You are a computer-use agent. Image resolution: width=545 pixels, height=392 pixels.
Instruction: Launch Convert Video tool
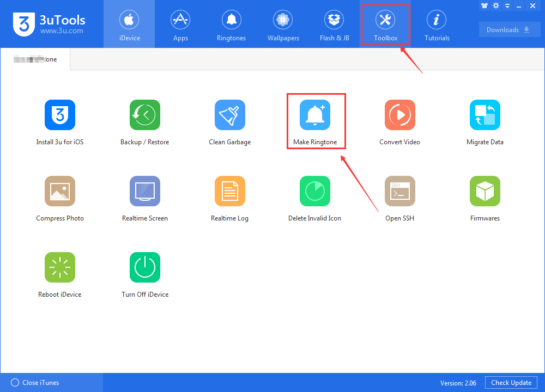point(399,115)
